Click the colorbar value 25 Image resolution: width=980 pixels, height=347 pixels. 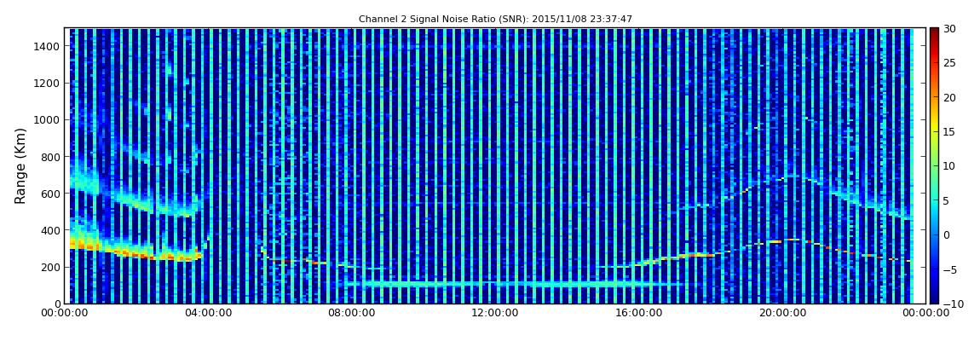pos(950,63)
